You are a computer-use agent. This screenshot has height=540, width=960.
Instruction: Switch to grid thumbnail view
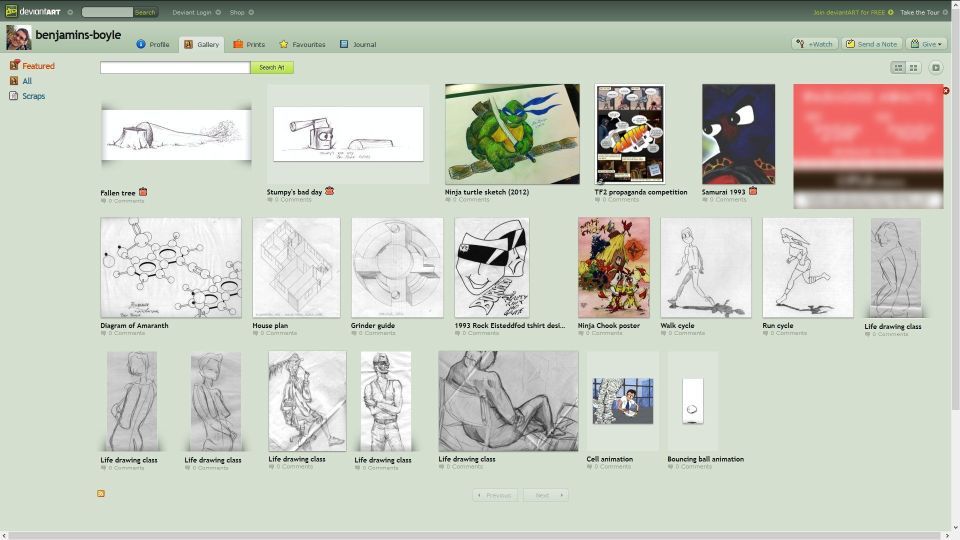913,67
